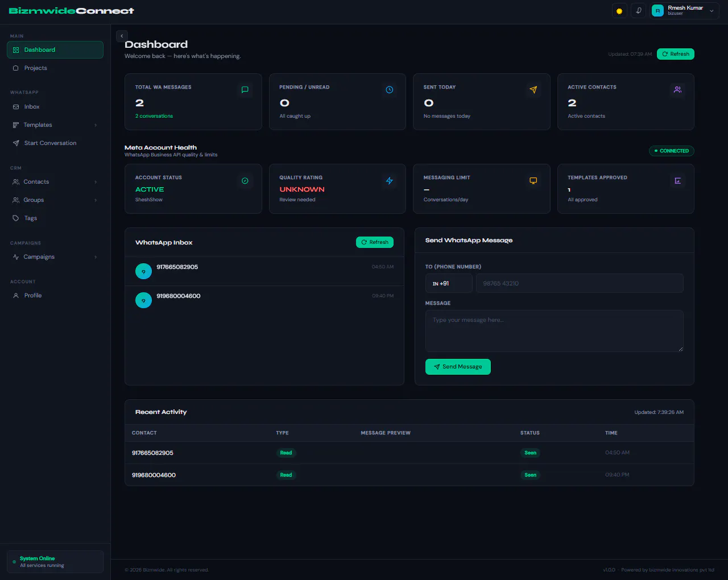
Task: Click the Dashboard grid icon in sidebar
Action: pos(16,50)
